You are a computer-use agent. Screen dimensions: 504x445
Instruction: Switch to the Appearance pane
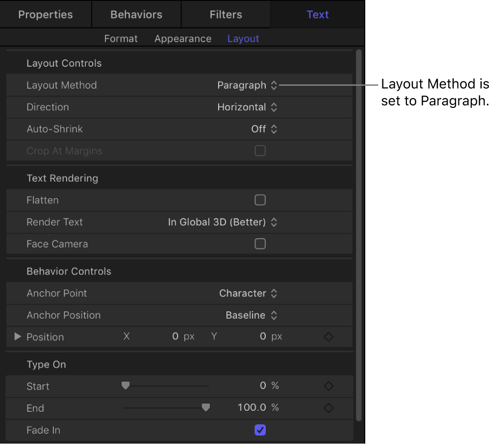coord(182,38)
